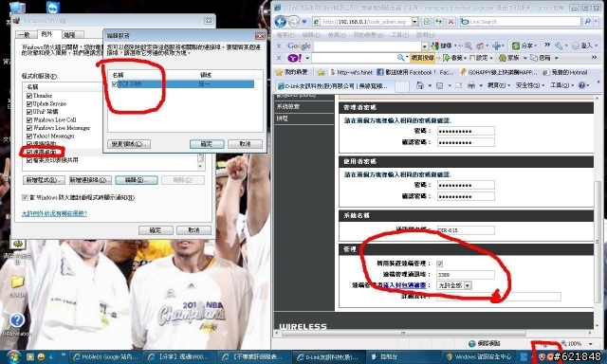Click the Google toolbar logo
Screen dimensions: 607x364
coord(299,45)
